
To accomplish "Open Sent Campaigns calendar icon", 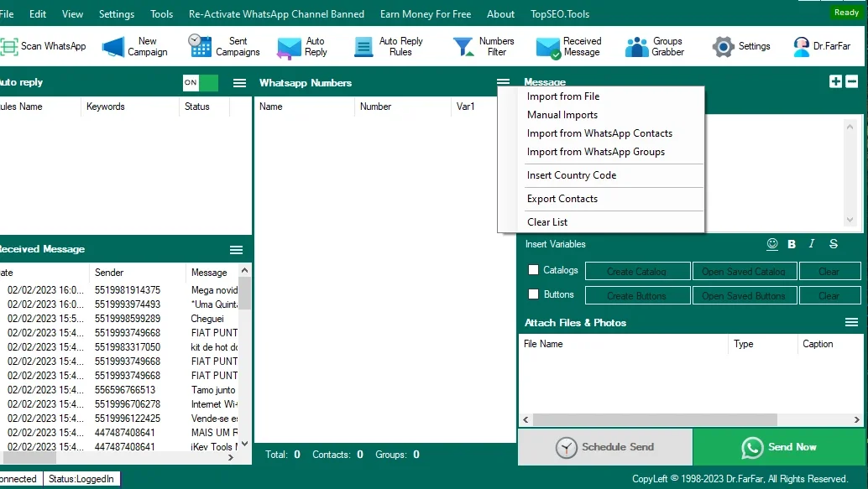I will 200,46.
